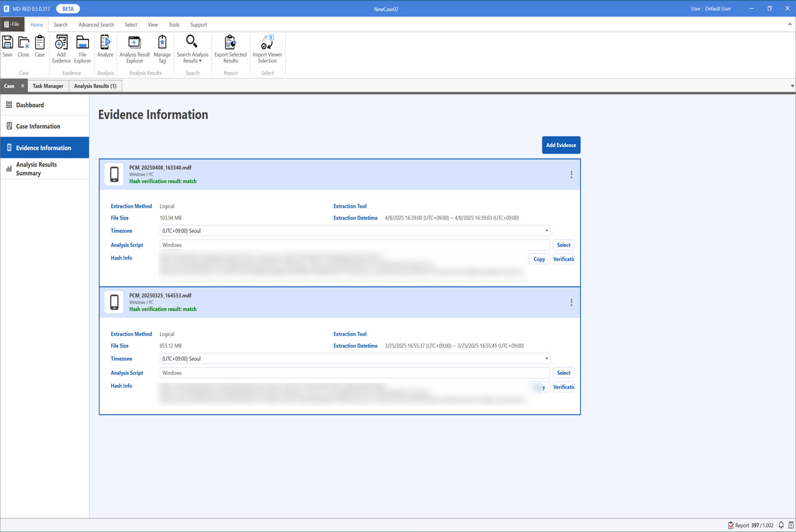Click the BETA badge in title bar
796x532 pixels.
(68, 9)
